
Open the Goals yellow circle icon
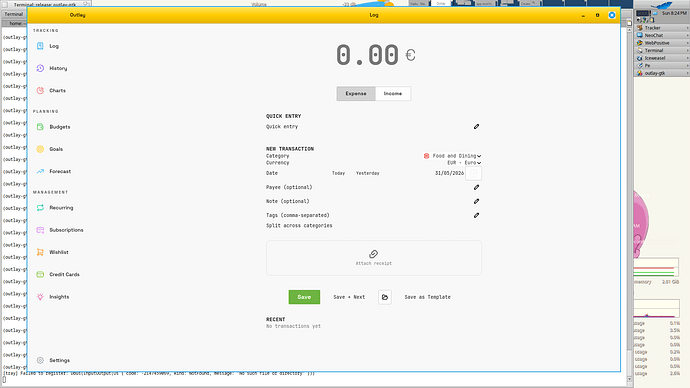(x=40, y=149)
